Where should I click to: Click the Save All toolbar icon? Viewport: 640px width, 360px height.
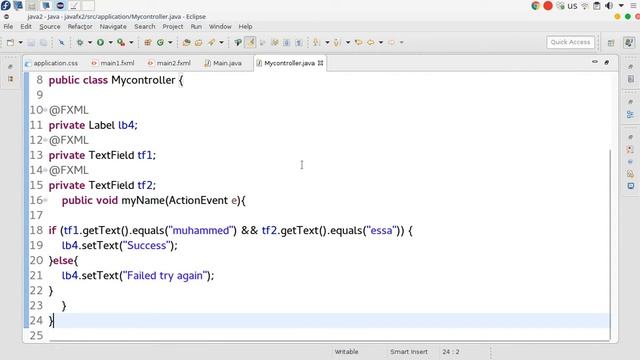pos(43,42)
